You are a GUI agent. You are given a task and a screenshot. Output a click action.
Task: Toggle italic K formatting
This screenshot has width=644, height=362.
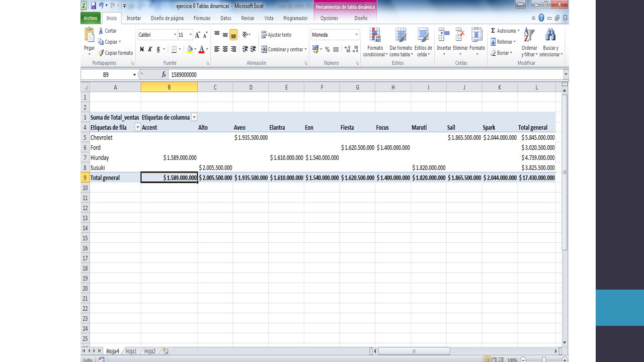point(150,49)
